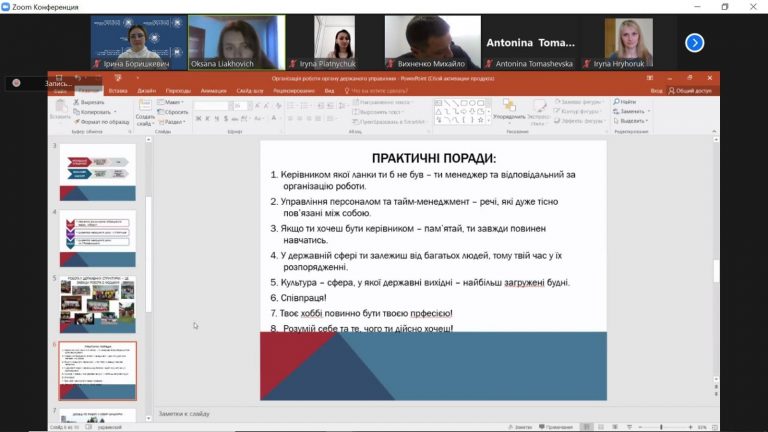Viewport: 768px width, 432px height.
Task: Open the Анимация (Animations) ribbon tab
Action: pos(214,91)
